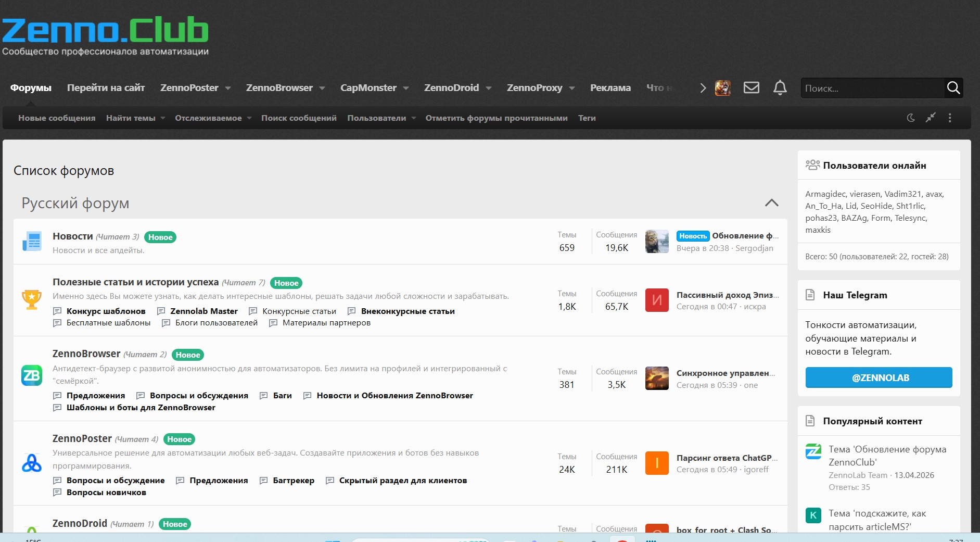Toggle dark mode moon icon
Screen dimensions: 980x542
click(x=911, y=118)
